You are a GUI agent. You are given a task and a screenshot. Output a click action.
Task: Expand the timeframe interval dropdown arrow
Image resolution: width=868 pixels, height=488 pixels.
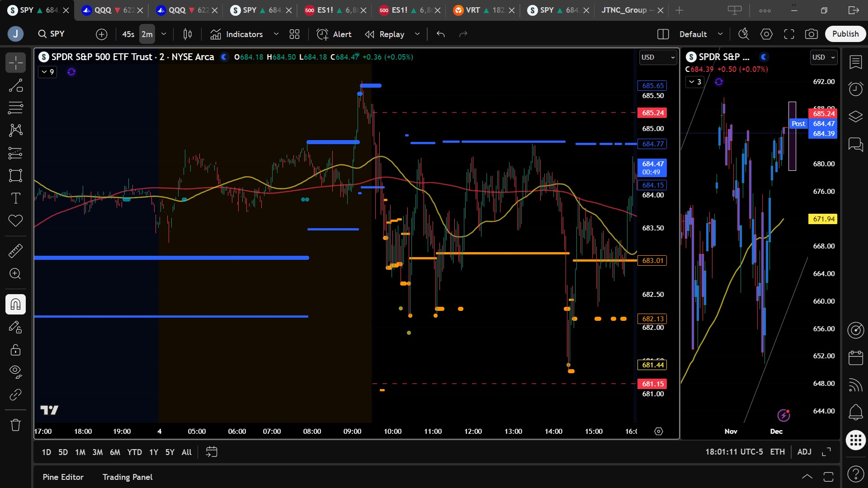(x=164, y=34)
